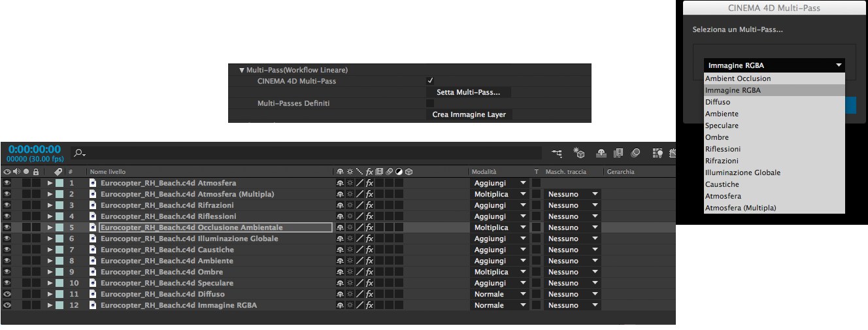Click the Modalità column header
The image size is (868, 330).
click(484, 172)
